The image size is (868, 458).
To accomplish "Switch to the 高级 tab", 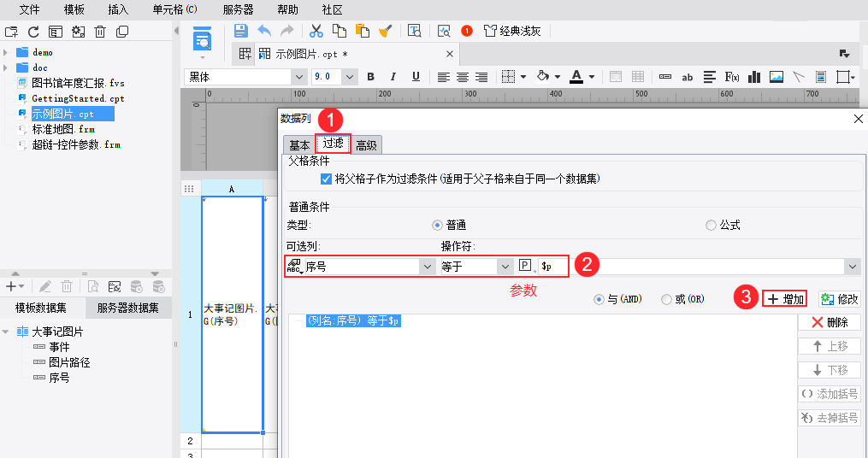I will click(x=366, y=145).
